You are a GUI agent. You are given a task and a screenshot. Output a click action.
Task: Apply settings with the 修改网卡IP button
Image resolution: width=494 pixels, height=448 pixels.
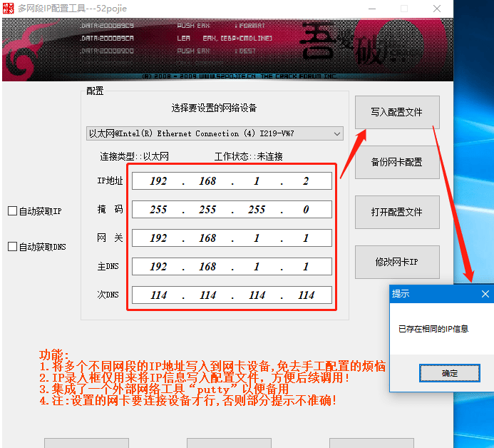[x=397, y=262]
